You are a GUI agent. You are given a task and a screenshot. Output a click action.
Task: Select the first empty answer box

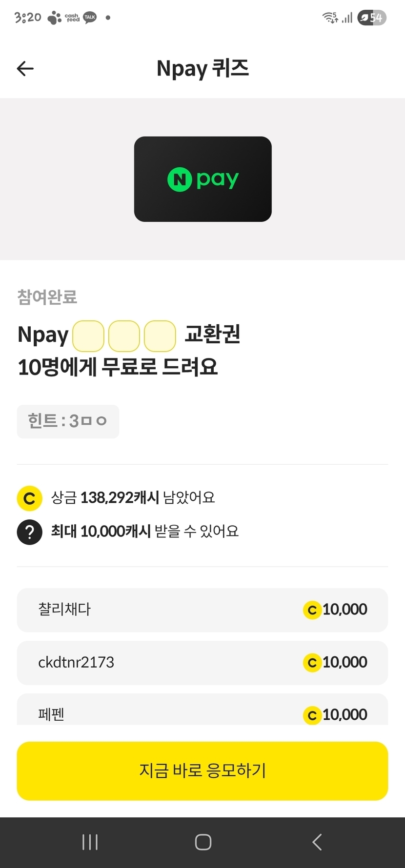click(88, 336)
